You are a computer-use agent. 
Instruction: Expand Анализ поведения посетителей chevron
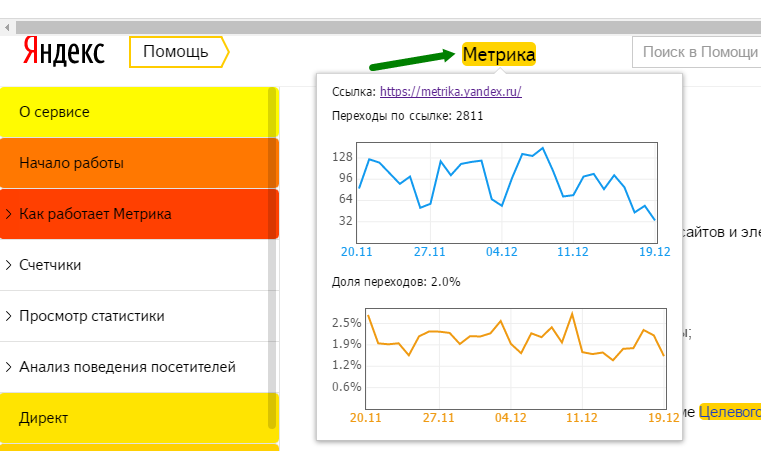click(8, 367)
